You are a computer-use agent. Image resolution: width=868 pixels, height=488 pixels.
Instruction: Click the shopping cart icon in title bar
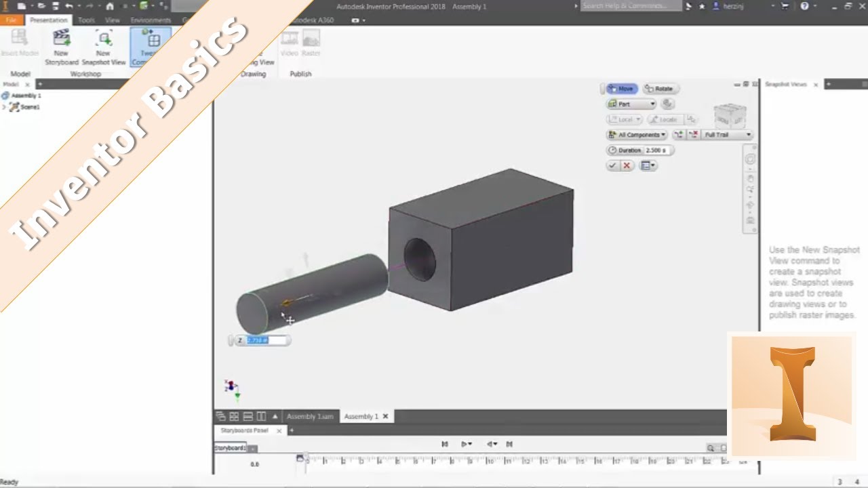point(785,6)
